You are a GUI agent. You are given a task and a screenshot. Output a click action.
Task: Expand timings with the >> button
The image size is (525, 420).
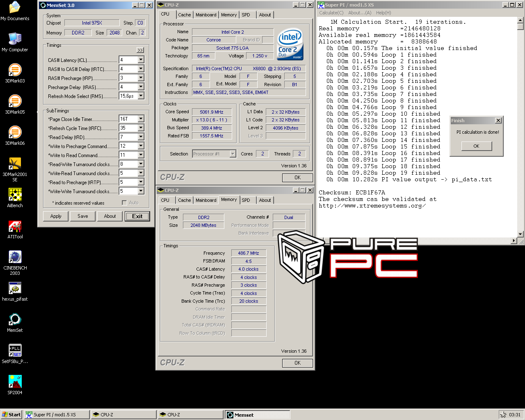(140, 50)
